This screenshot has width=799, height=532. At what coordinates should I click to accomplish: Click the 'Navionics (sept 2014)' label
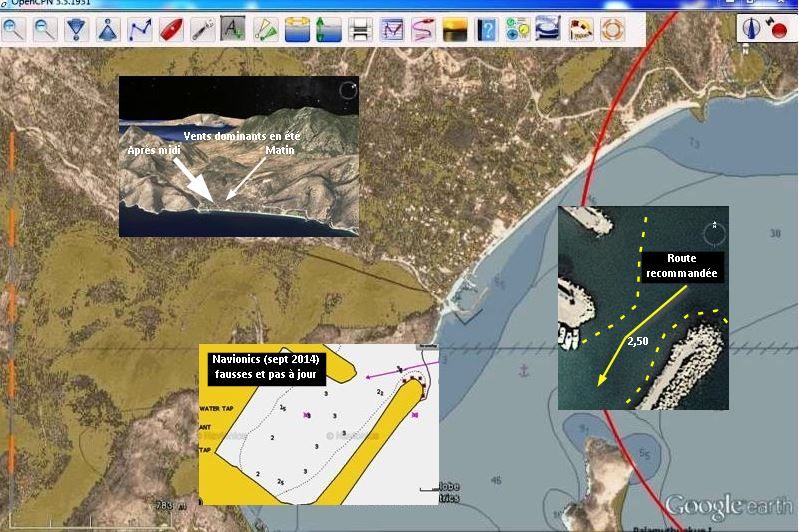[x=266, y=367]
